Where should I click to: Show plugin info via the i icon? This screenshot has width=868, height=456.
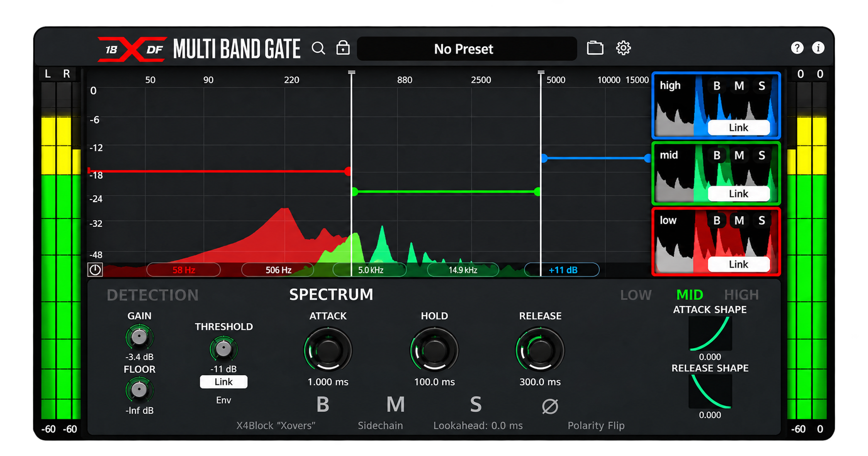(818, 48)
